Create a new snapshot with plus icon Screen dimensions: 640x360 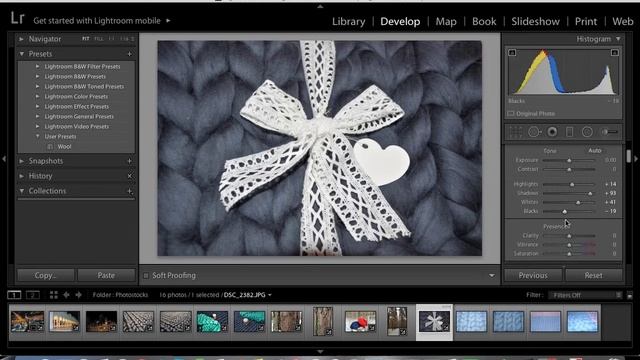129,161
